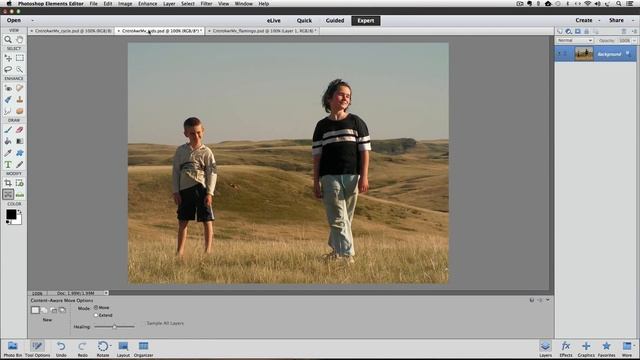Click the Background layer lock icon
The image size is (640, 360).
628,53
